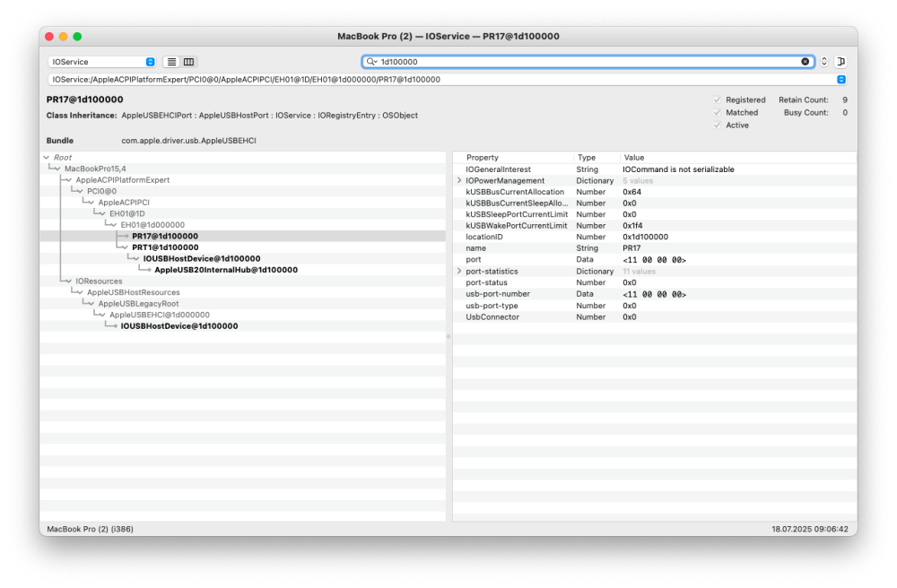
Task: Collapse the AppleUSBHostResources node
Action: tap(80, 292)
